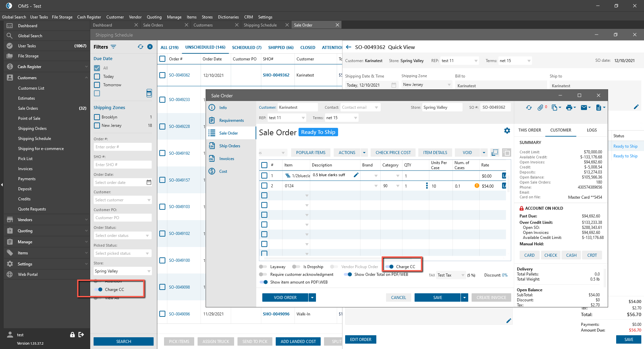This screenshot has width=644, height=349.
Task: Open the Filters settings icon
Action: coord(113,47)
